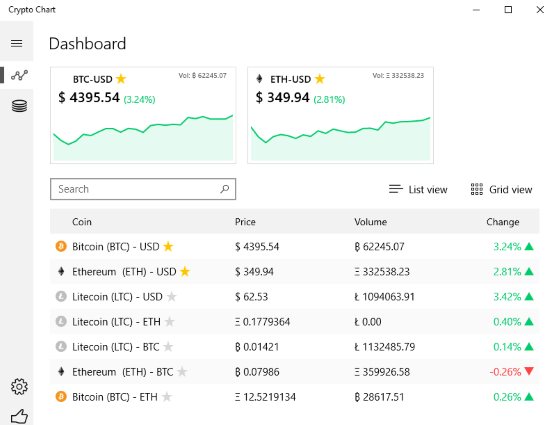Toggle favorite star on Bitcoin (BTC) - USD row

(168, 247)
